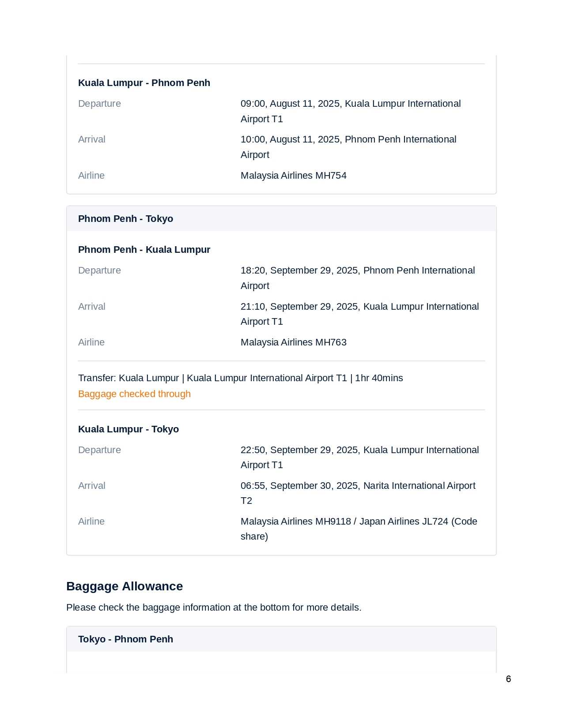563x728 pixels.
Task: Click the orange Baggage checked through text
Action: click(x=134, y=394)
